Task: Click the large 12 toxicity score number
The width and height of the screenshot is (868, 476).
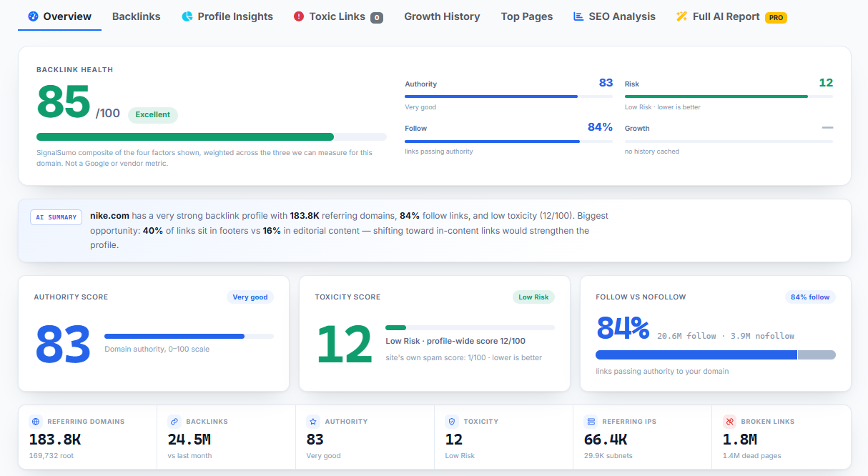Action: 344,344
